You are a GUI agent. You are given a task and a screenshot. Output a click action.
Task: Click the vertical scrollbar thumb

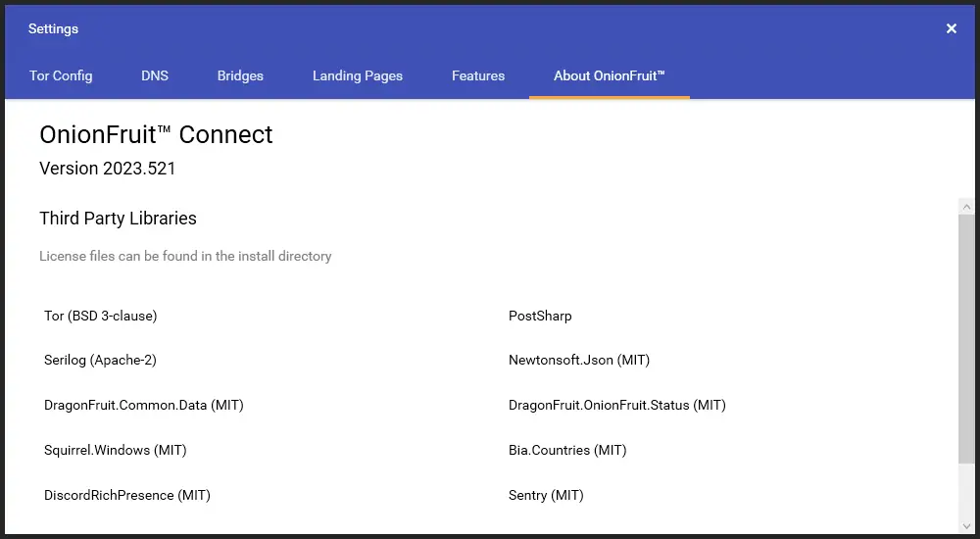(x=967, y=338)
